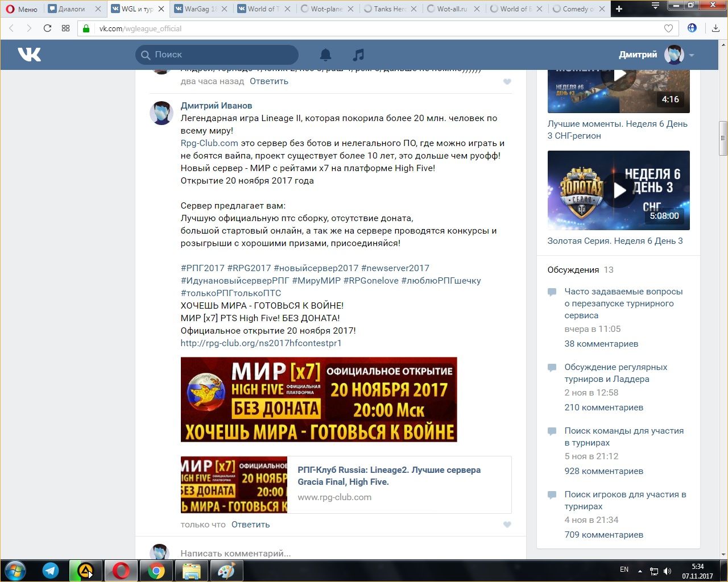728x582 pixels.
Task: Open the Rpg-Club.com link in comment
Action: point(209,143)
